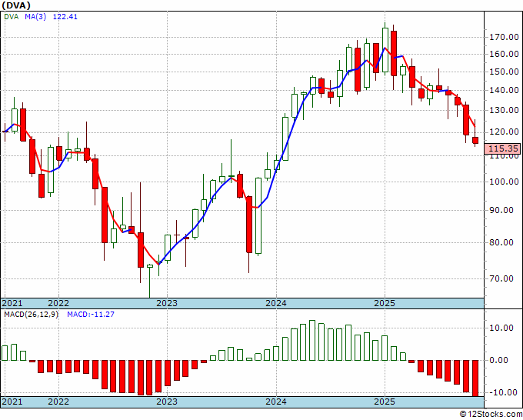The width and height of the screenshot is (523, 420).
Task: Click the 115.35 current price tag
Action: click(x=502, y=148)
